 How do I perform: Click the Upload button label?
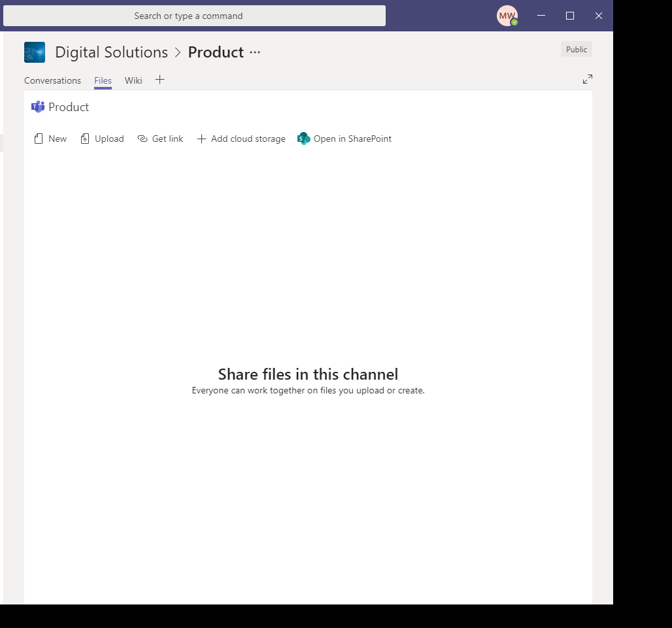[109, 139]
